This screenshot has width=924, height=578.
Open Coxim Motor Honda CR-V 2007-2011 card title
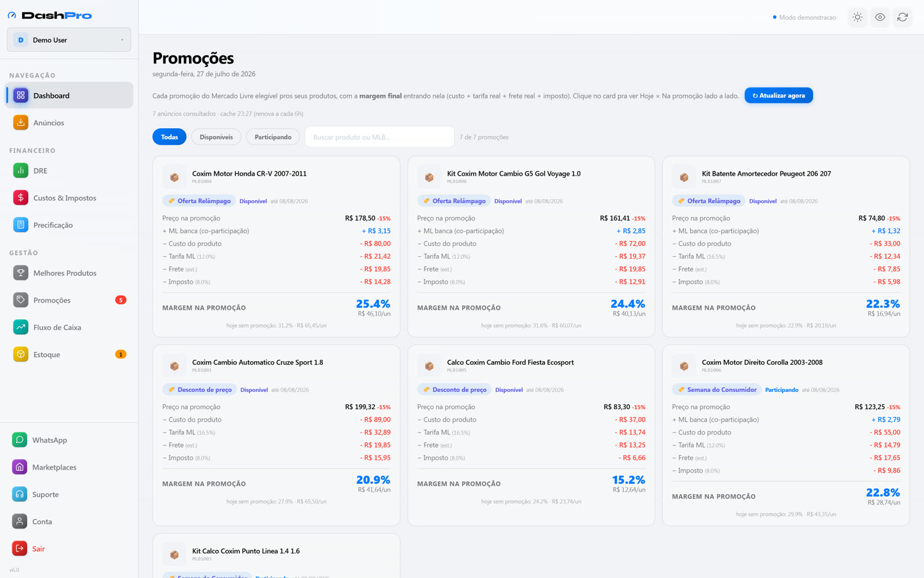click(249, 174)
